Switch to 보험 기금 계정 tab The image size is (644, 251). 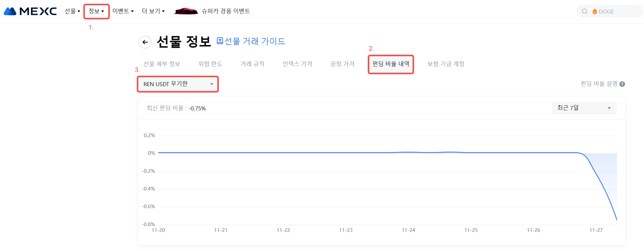click(x=446, y=64)
